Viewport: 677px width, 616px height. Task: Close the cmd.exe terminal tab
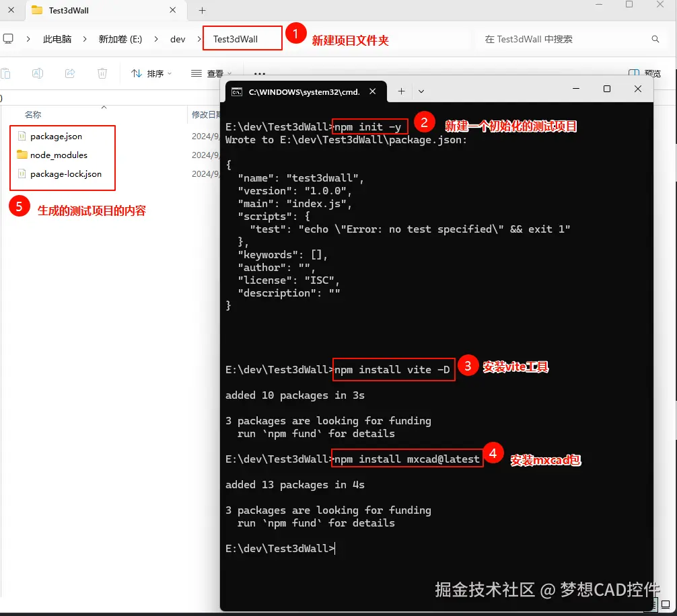tap(373, 91)
